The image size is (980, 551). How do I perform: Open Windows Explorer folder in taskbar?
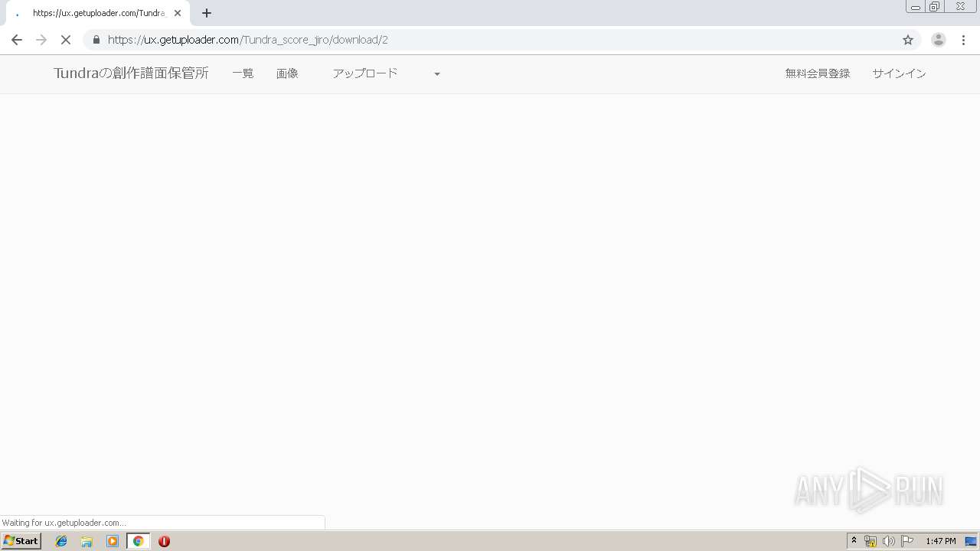87,541
